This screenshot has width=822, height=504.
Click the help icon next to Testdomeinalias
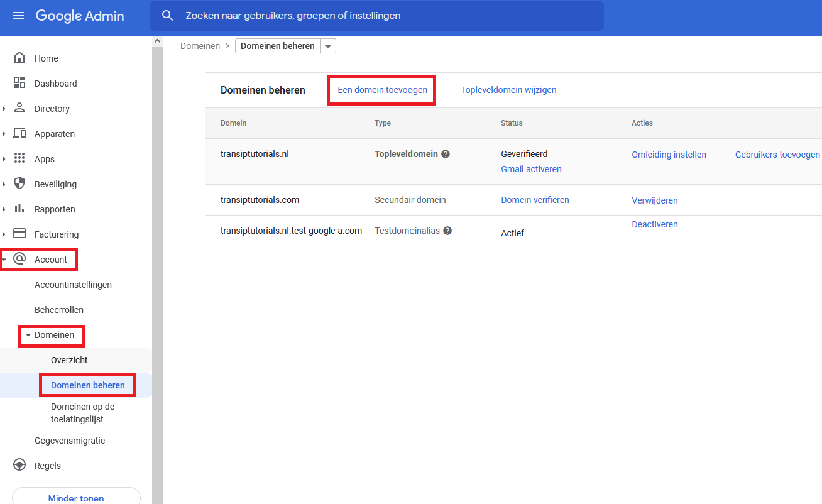point(447,231)
